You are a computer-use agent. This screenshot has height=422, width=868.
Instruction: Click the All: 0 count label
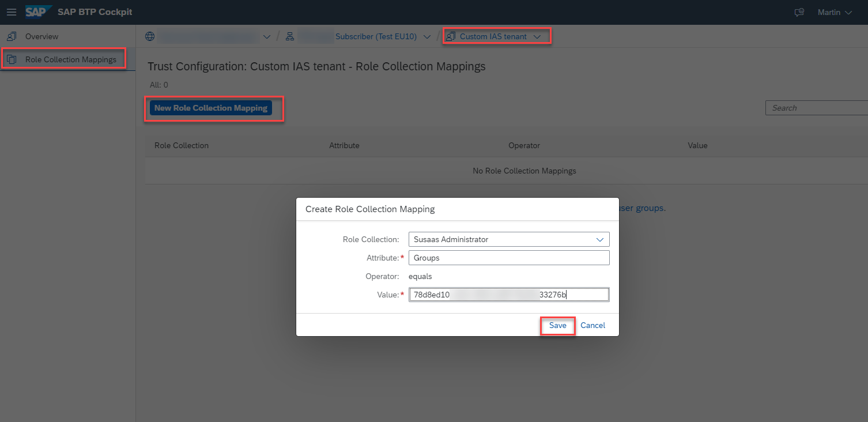159,85
